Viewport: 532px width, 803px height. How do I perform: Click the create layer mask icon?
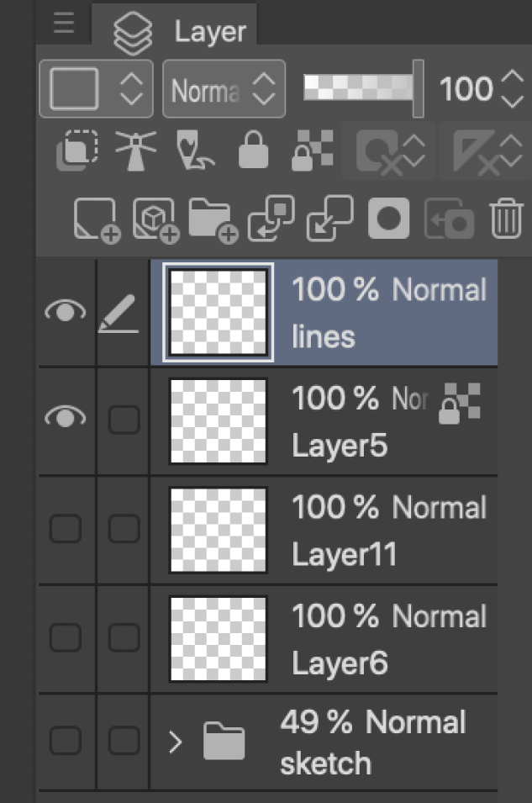387,219
